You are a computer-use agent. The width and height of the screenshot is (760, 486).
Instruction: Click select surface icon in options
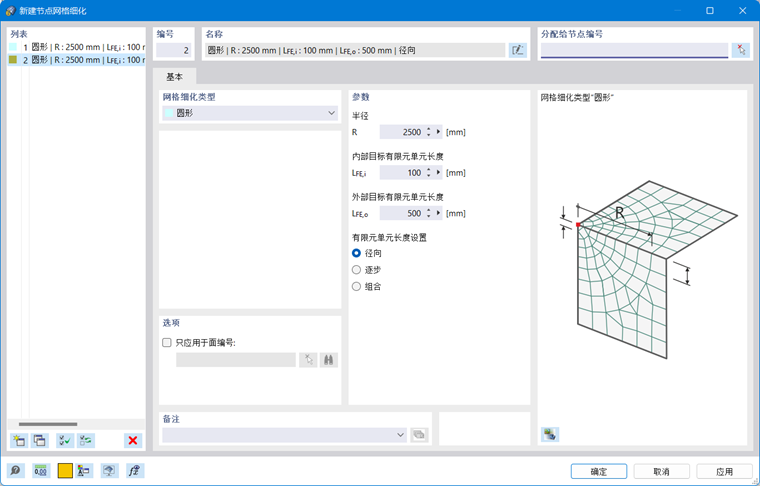[x=308, y=360]
